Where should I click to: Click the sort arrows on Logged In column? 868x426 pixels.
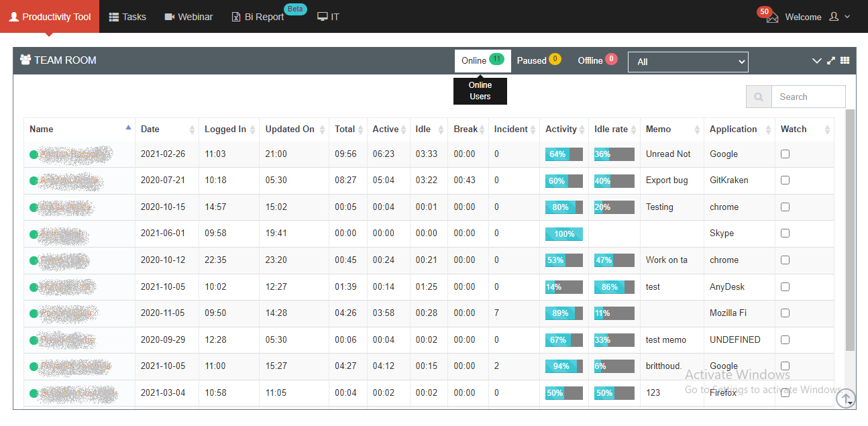[253, 129]
